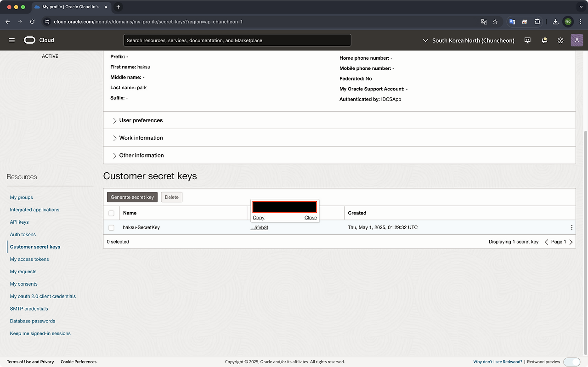The image size is (588, 367).
Task: Expand the User preferences section
Action: coord(141,120)
